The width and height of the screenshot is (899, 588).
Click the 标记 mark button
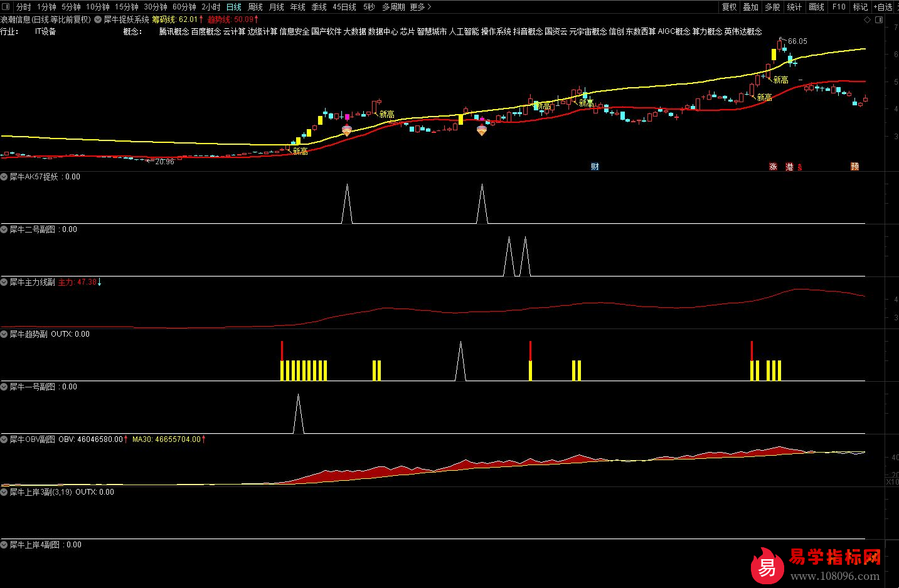point(860,7)
